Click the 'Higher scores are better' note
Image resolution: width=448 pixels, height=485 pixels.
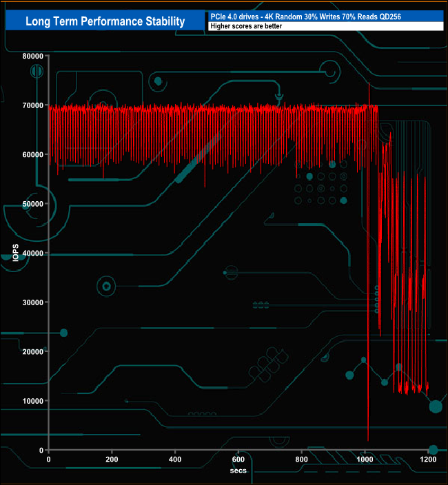tap(324, 26)
